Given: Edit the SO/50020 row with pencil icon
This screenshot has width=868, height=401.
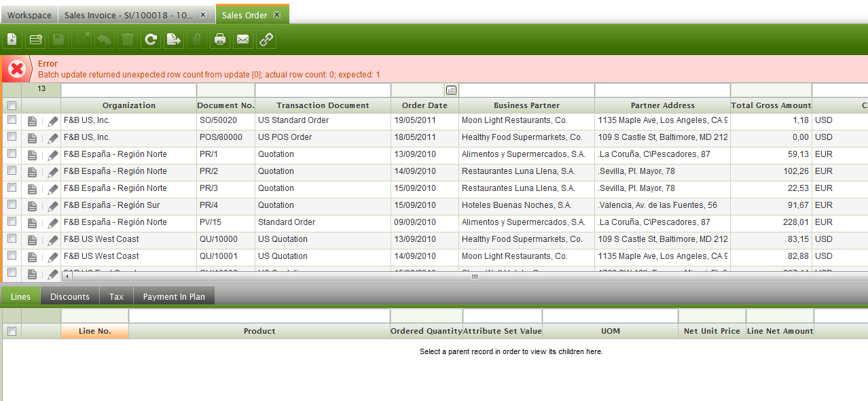Looking at the screenshot, I should tap(52, 121).
